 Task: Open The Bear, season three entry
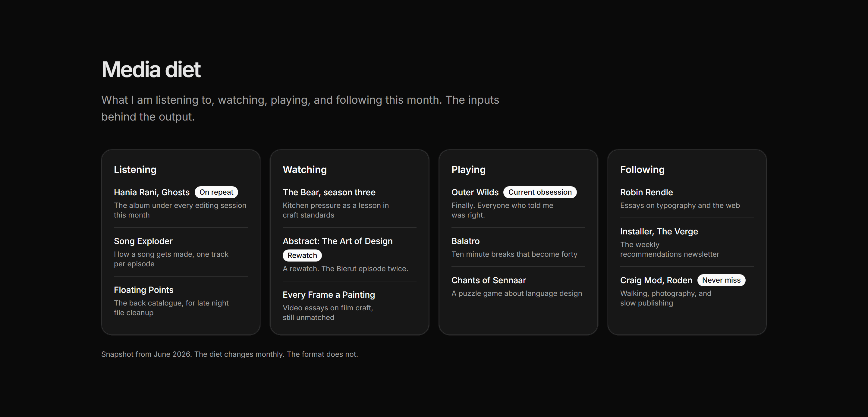pyautogui.click(x=329, y=192)
